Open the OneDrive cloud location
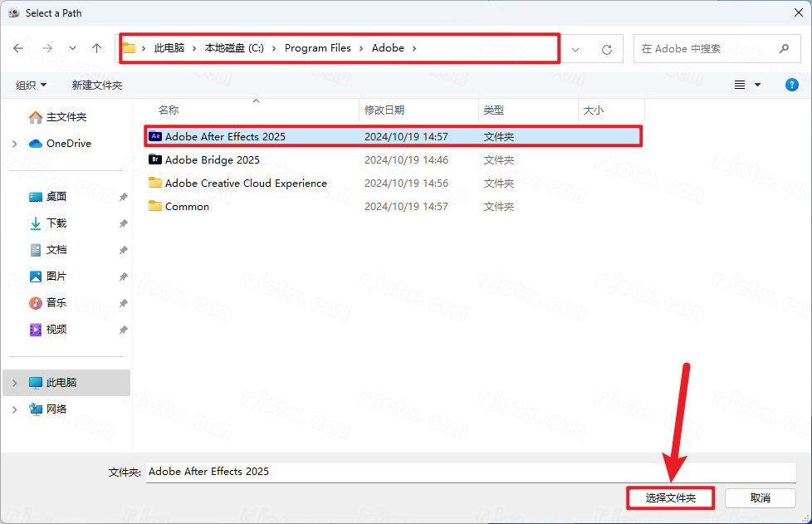This screenshot has height=524, width=812. click(x=68, y=144)
